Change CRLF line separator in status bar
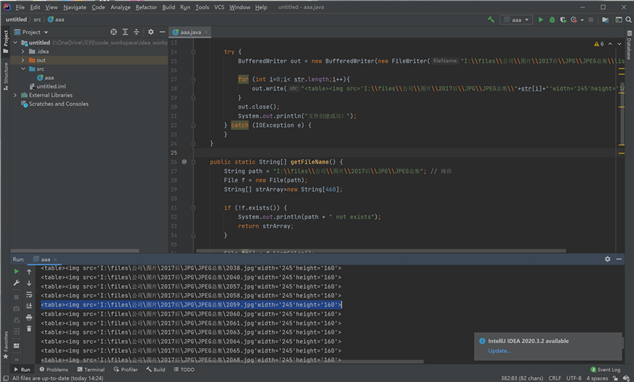This screenshot has height=382, width=634. pos(554,378)
